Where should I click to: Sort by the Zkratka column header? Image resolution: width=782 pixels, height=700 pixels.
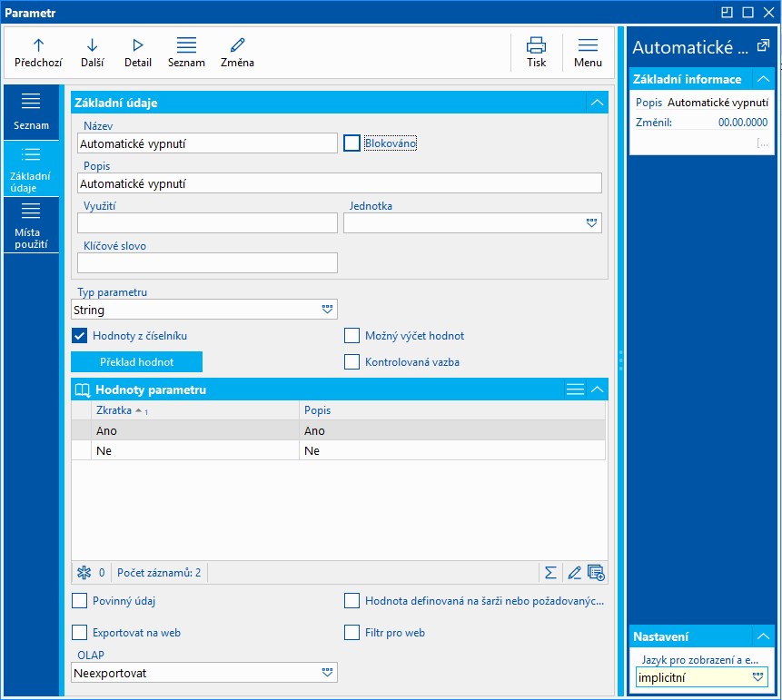pos(195,410)
